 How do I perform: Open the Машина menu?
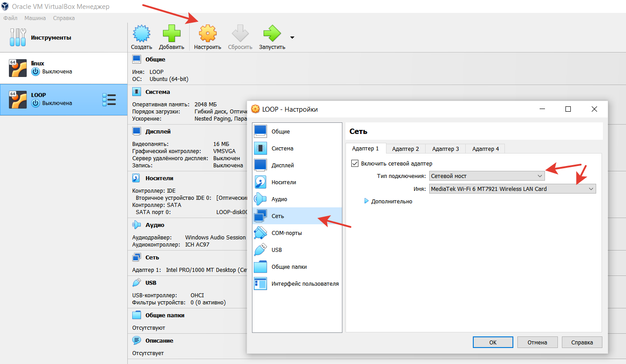point(35,18)
